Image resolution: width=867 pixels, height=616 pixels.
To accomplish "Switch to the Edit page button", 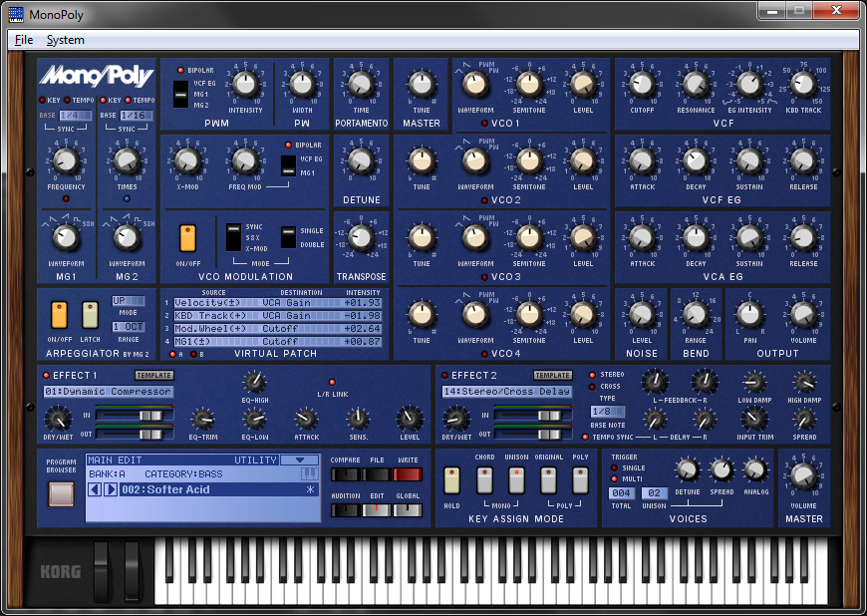I will pos(377,510).
